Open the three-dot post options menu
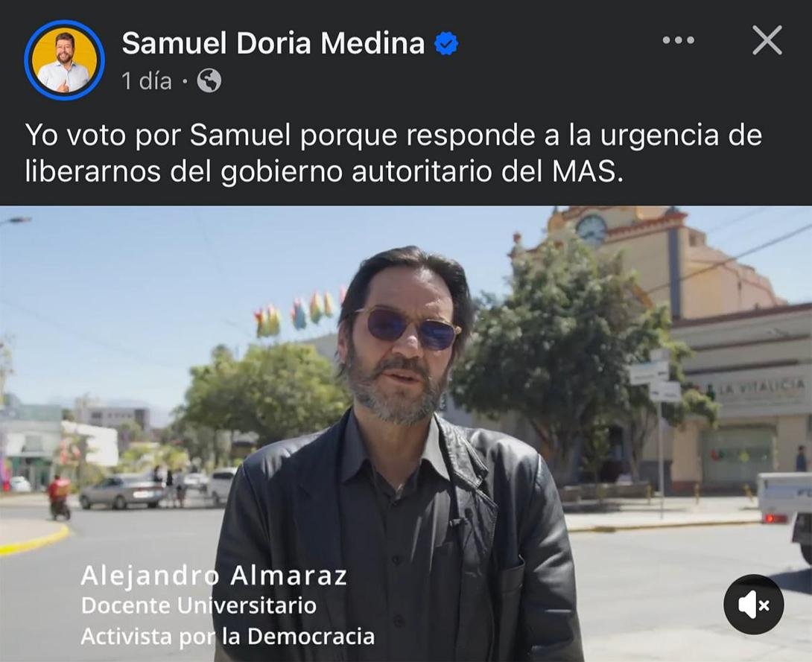The height and width of the screenshot is (662, 812). pos(679,40)
